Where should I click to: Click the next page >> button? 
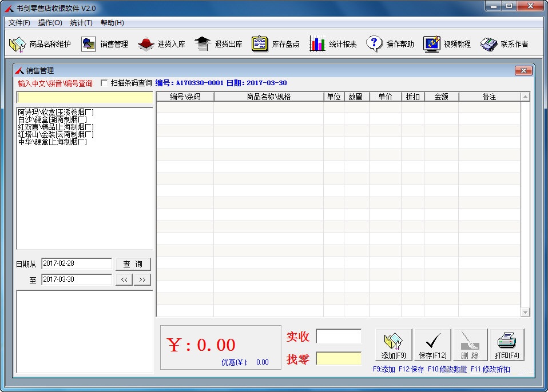tap(143, 279)
